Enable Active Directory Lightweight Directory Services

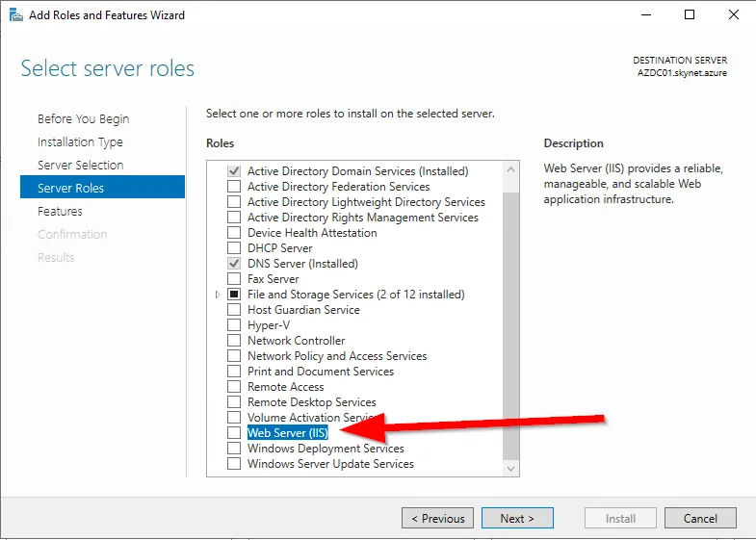[234, 202]
